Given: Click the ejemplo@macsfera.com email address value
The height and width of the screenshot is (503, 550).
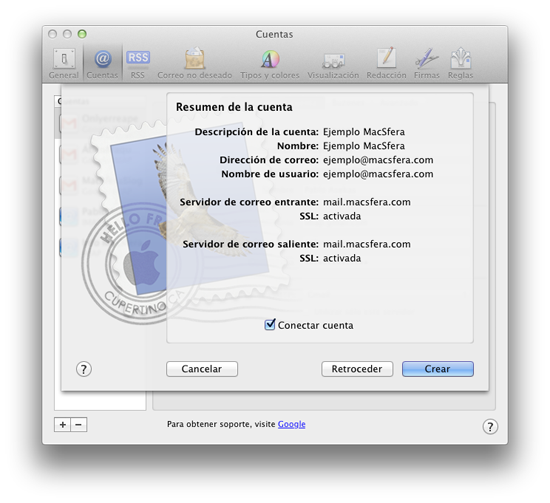Looking at the screenshot, I should pos(378,160).
